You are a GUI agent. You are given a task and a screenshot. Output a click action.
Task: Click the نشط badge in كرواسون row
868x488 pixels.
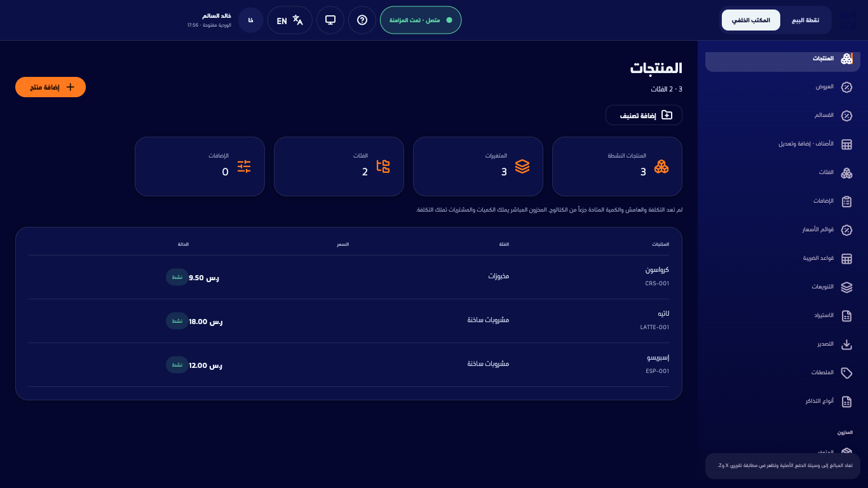(177, 277)
